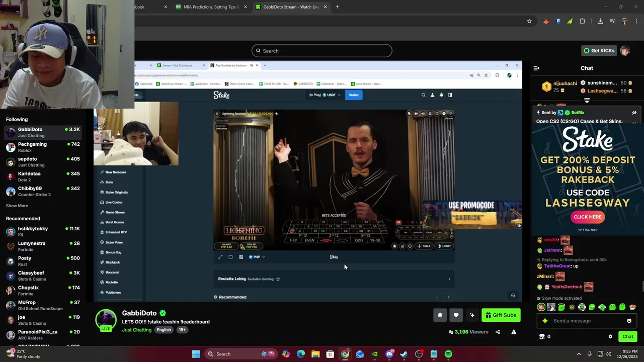Screen dimensions: 644x362
Task: Open the emoji picker in message box
Action: tap(629, 321)
